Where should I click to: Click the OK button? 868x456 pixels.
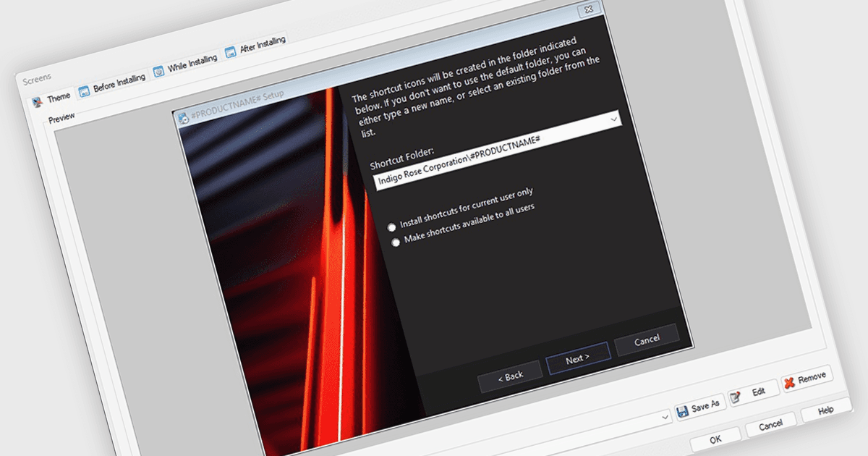715,439
